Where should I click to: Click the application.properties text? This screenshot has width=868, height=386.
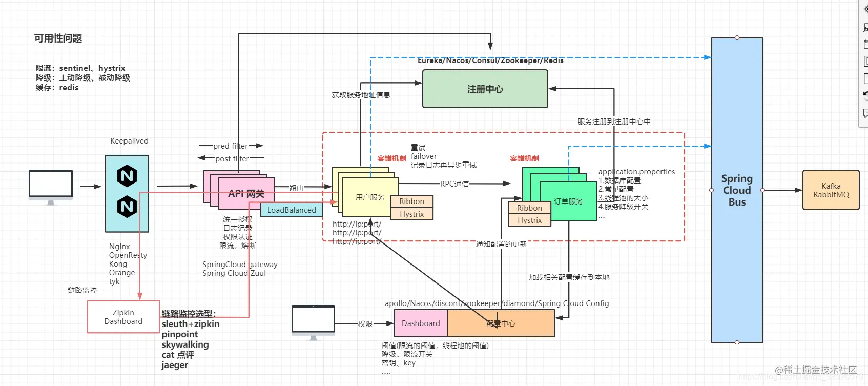click(636, 172)
